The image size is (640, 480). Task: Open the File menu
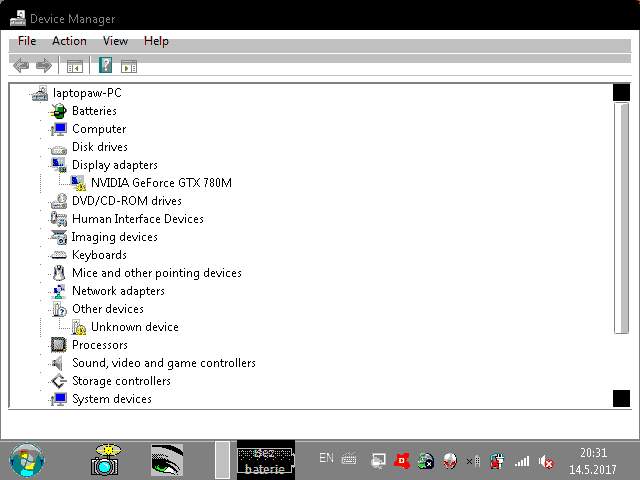point(27,41)
